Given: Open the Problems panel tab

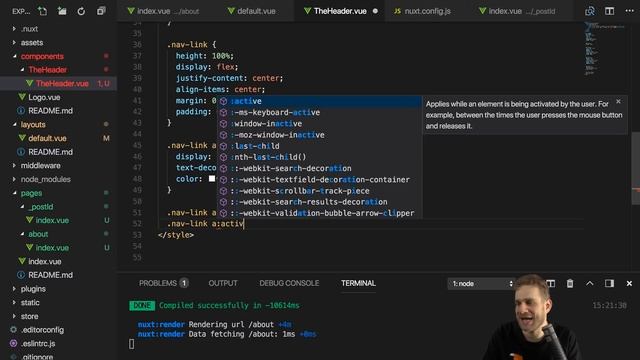Looking at the screenshot, I should [x=163, y=283].
